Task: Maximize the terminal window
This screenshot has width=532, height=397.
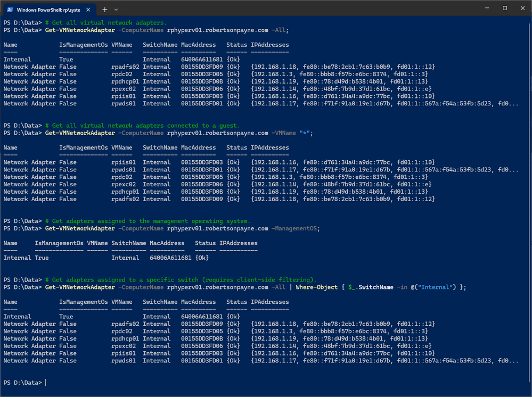Action: click(504, 8)
